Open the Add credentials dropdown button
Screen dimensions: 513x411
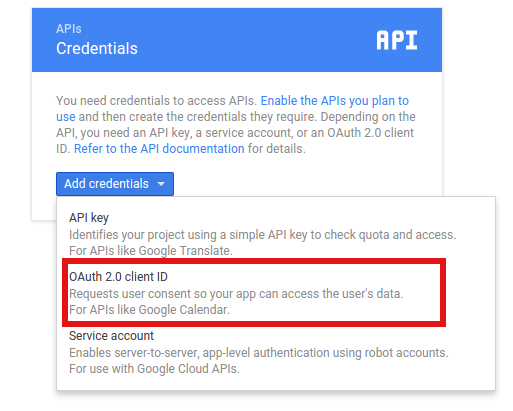(x=115, y=184)
